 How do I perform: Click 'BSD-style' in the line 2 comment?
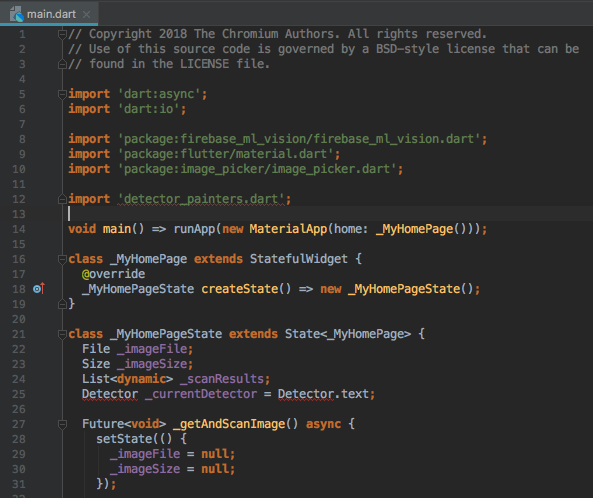407,49
